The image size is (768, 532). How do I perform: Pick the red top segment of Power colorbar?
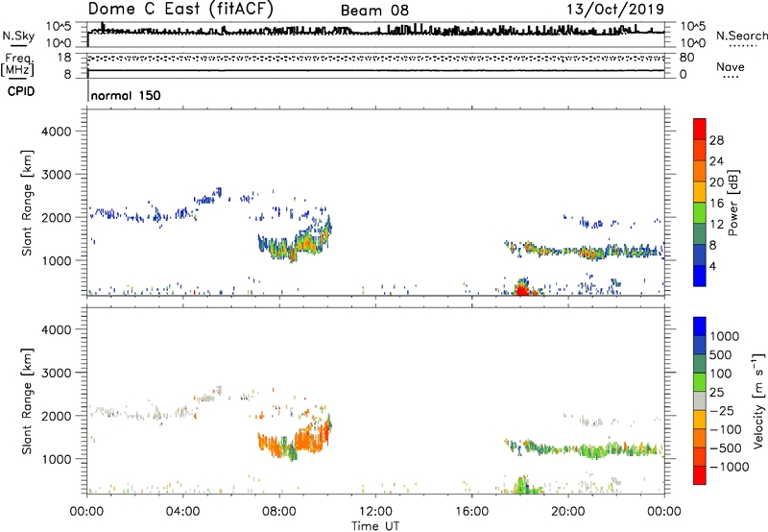tap(700, 129)
